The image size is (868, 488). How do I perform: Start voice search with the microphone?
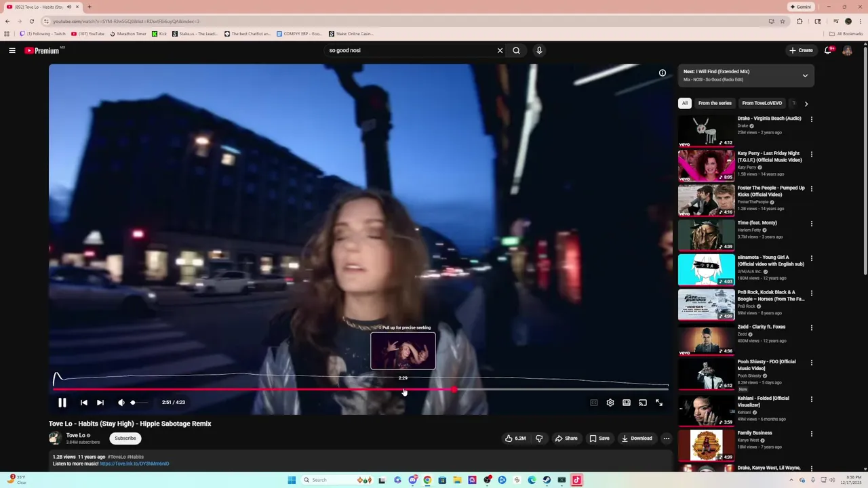click(539, 50)
